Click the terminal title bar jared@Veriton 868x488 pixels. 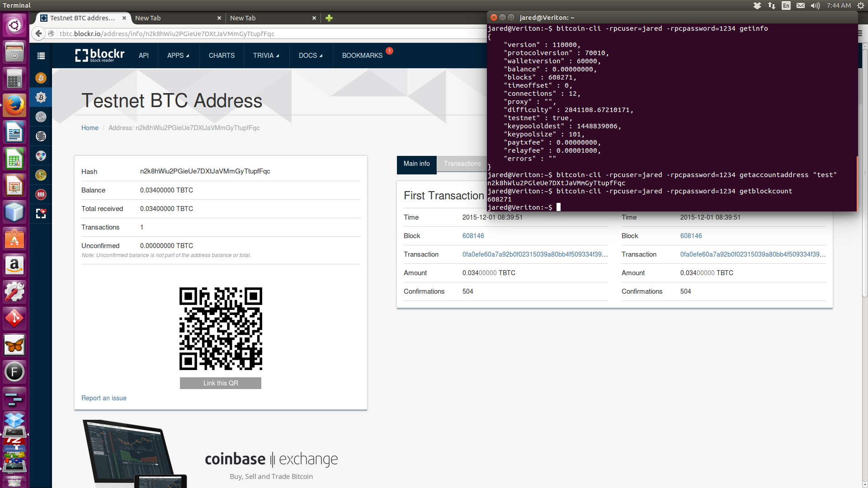pos(672,18)
